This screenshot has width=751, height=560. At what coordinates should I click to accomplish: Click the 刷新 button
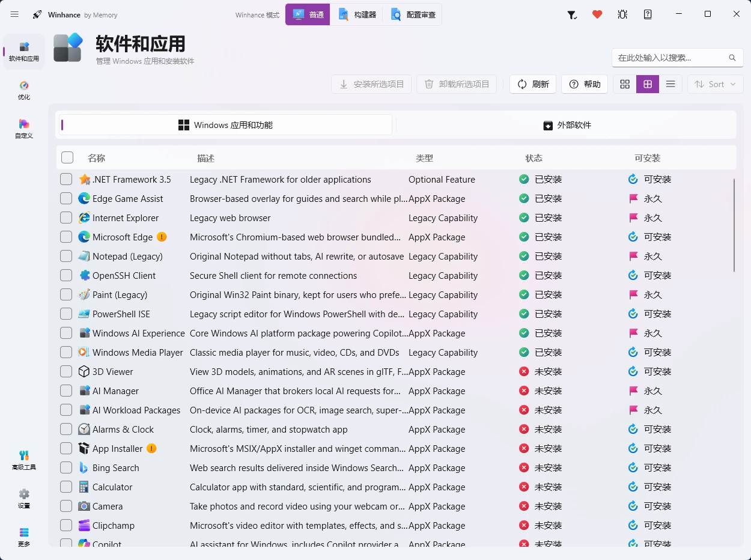coord(533,84)
